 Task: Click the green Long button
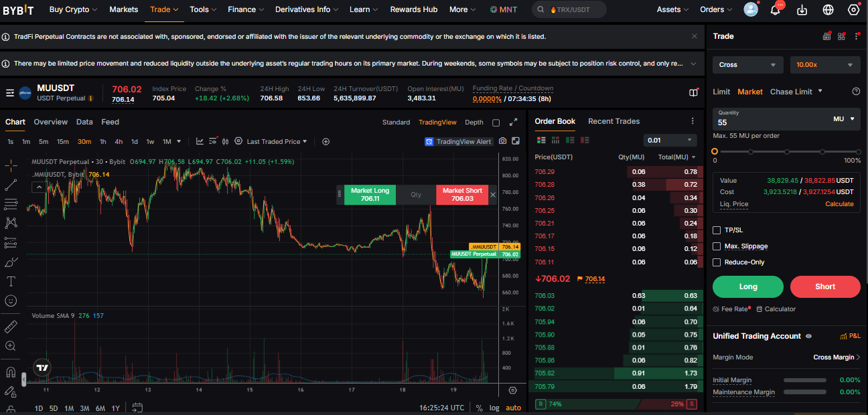[747, 286]
